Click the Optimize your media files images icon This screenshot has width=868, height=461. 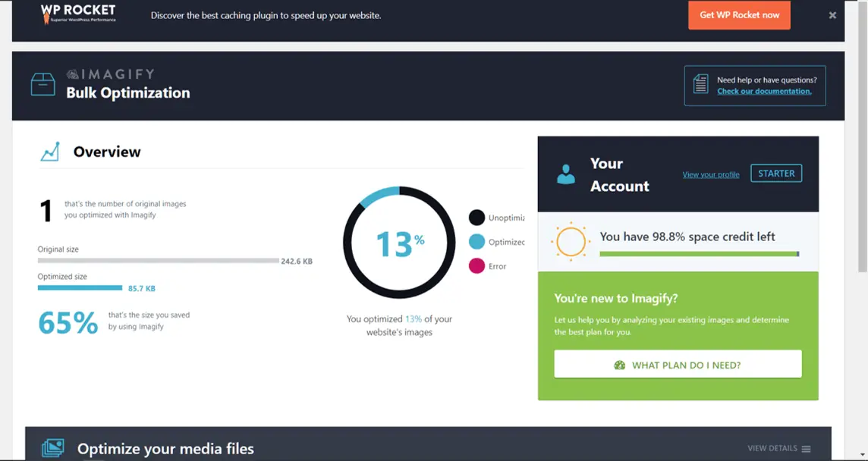click(x=53, y=448)
